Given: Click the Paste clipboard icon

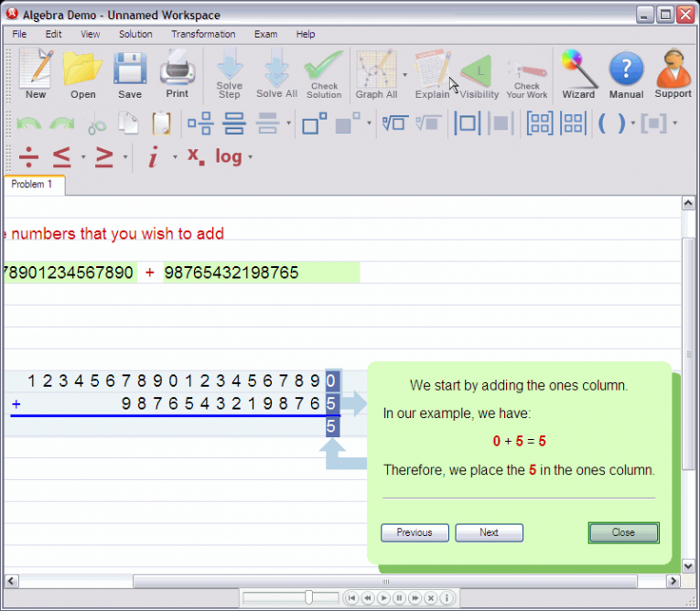Looking at the screenshot, I should click(161, 123).
